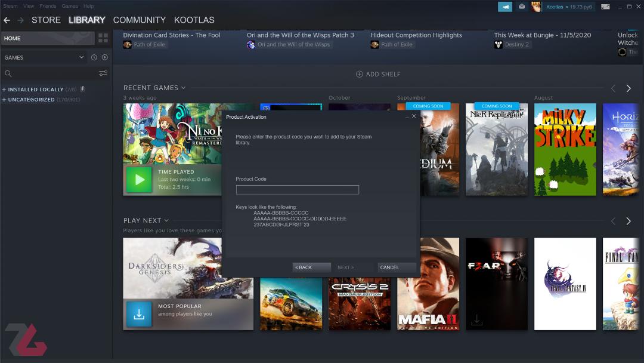
Task: Switch to the Community tab
Action: tap(140, 20)
